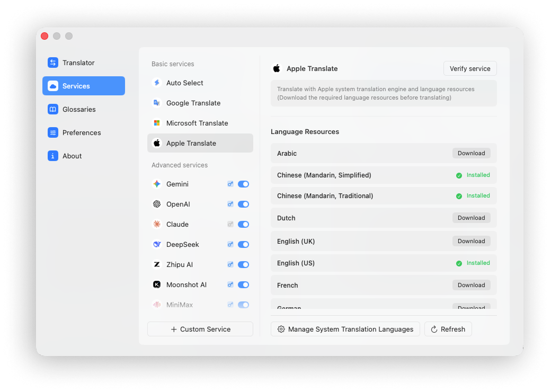
Task: Toggle the Zhipu AI service switch
Action: click(x=243, y=264)
